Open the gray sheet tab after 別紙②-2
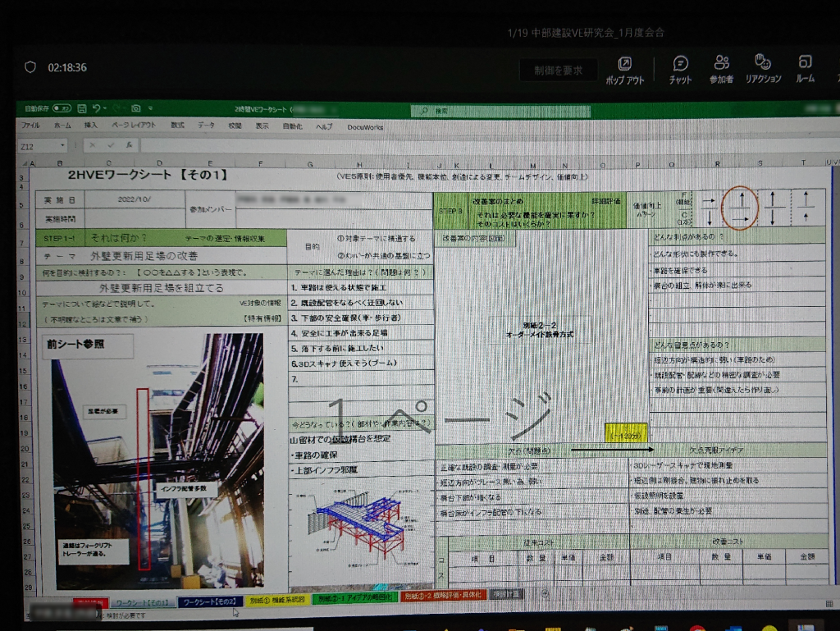 (506, 594)
